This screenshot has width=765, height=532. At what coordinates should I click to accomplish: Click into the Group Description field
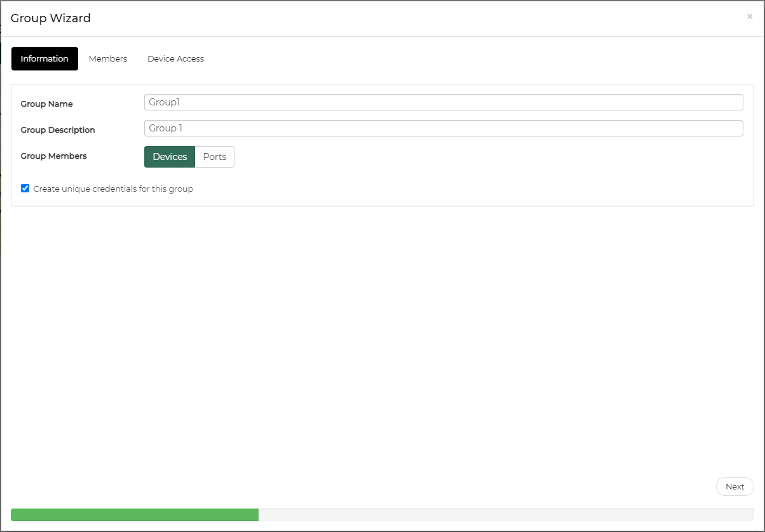(443, 128)
